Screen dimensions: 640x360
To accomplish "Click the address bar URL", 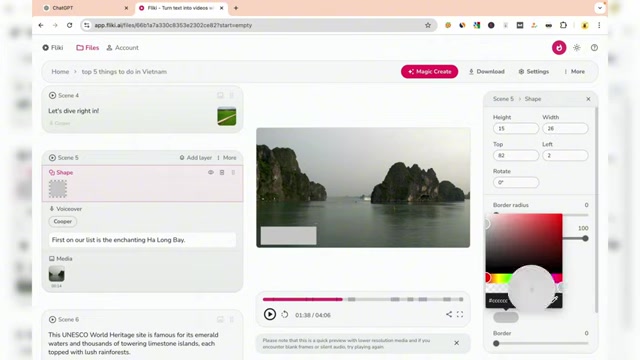I will (173, 25).
